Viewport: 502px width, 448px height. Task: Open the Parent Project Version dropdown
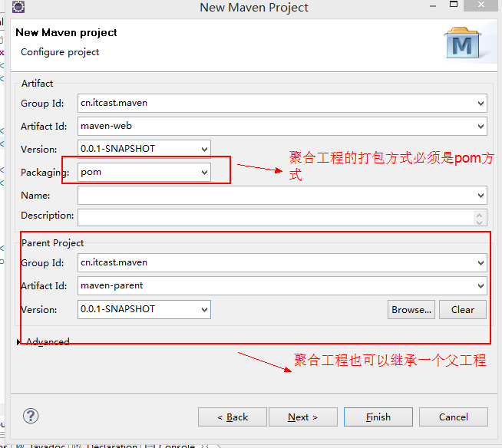point(204,310)
